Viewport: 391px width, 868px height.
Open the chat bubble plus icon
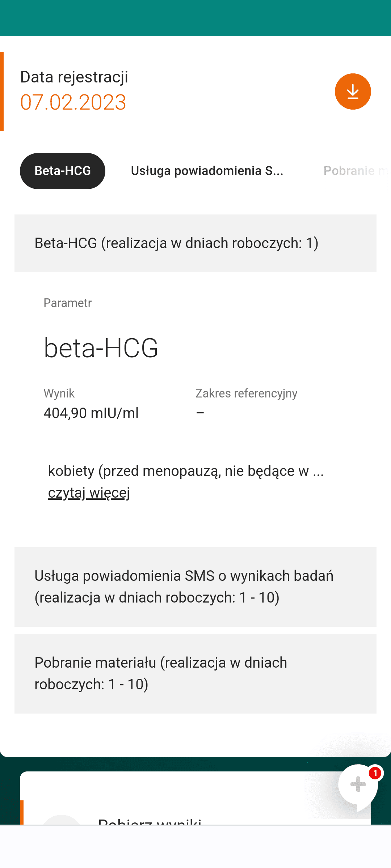358,785
